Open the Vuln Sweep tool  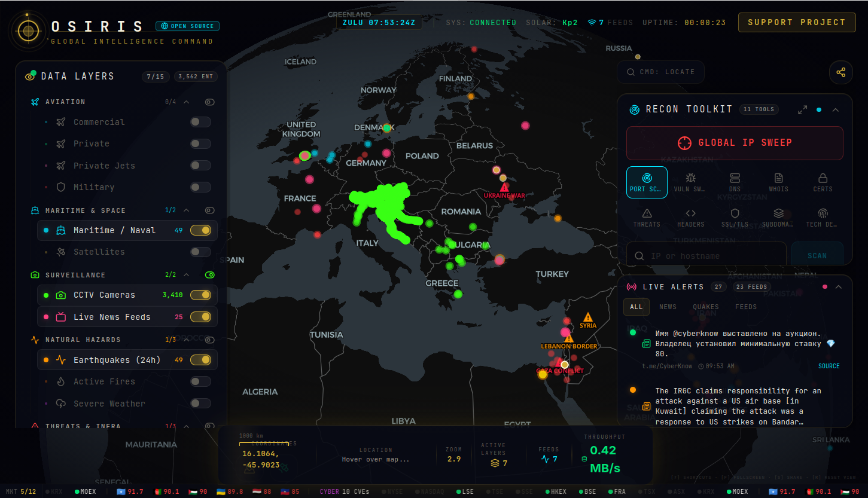tap(690, 182)
